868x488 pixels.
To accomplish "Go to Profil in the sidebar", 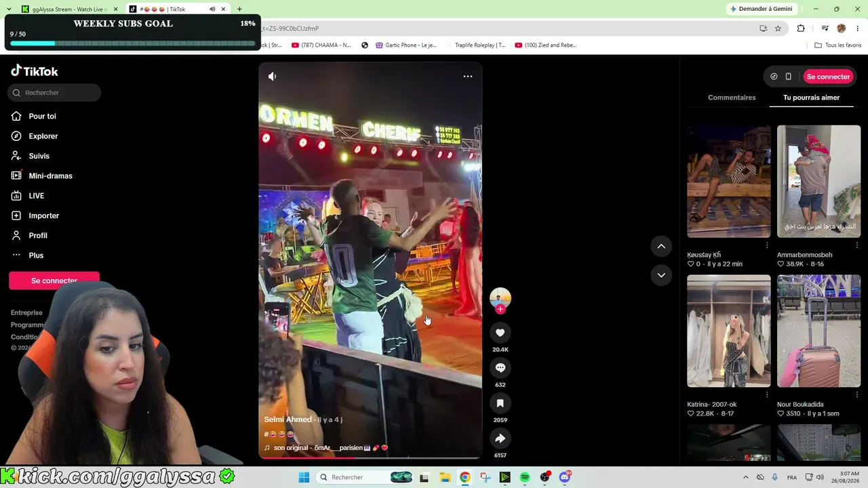I will tap(38, 236).
